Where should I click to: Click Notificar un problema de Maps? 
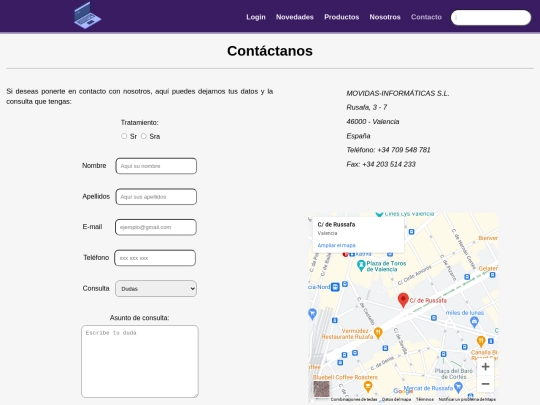[467, 399]
